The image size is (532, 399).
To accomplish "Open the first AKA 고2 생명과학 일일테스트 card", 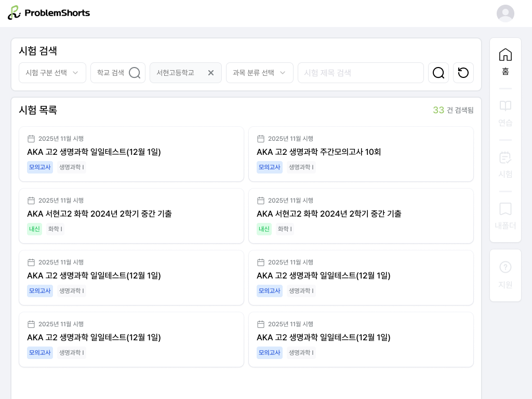I will (x=131, y=152).
